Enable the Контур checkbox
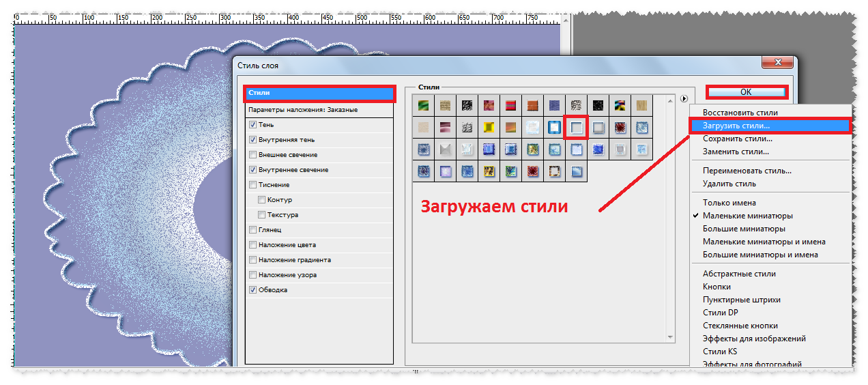 [262, 200]
